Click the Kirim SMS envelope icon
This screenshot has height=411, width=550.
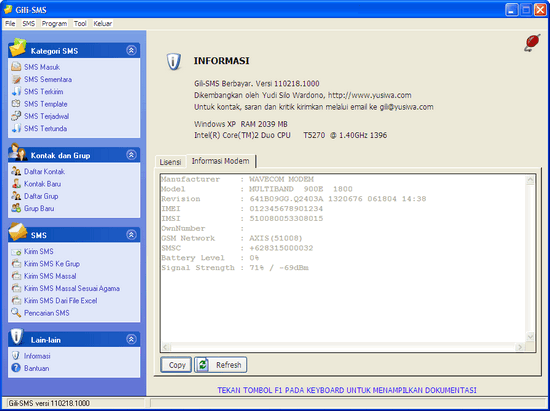16,252
